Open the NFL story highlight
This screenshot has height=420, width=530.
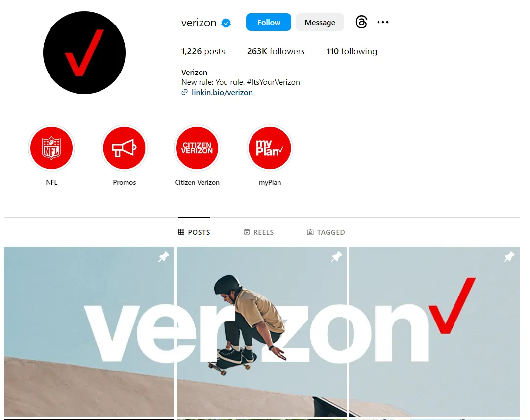pos(51,148)
